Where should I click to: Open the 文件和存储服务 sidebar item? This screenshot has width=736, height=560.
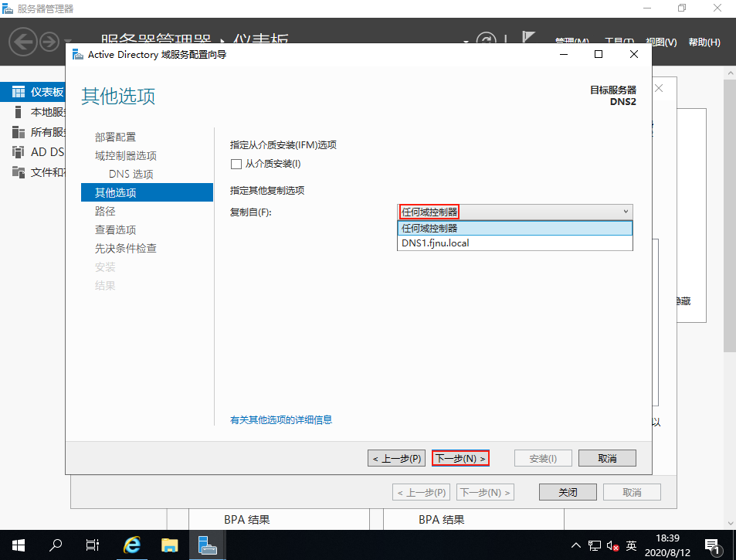33,172
